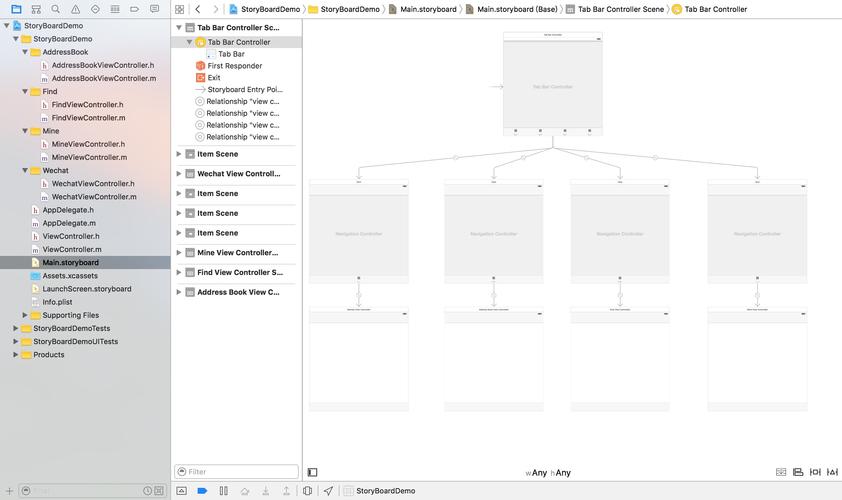Click the Add plus icon at the bottom of the navigator
842x500 pixels.
9,490
